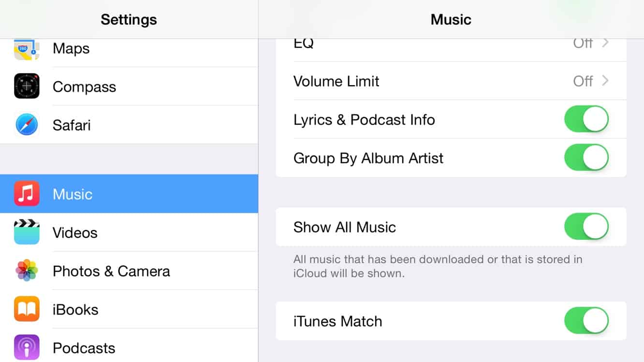Tap the Photos & Camera flower icon
Viewport: 644px width, 362px height.
pyautogui.click(x=27, y=271)
